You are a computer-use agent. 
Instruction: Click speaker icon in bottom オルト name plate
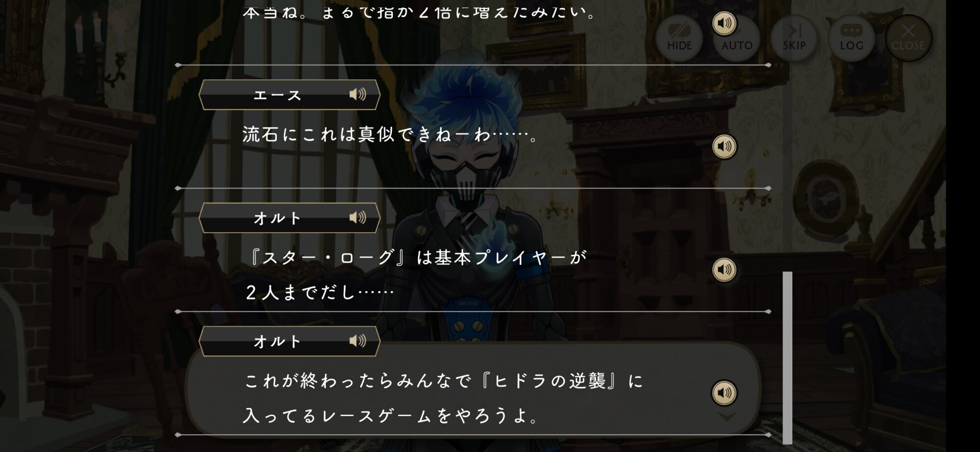[x=358, y=341]
